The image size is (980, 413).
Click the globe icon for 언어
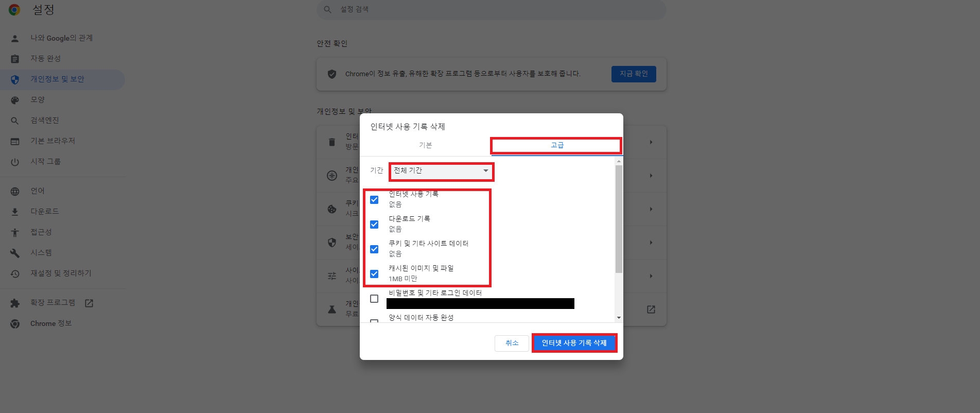point(15,191)
